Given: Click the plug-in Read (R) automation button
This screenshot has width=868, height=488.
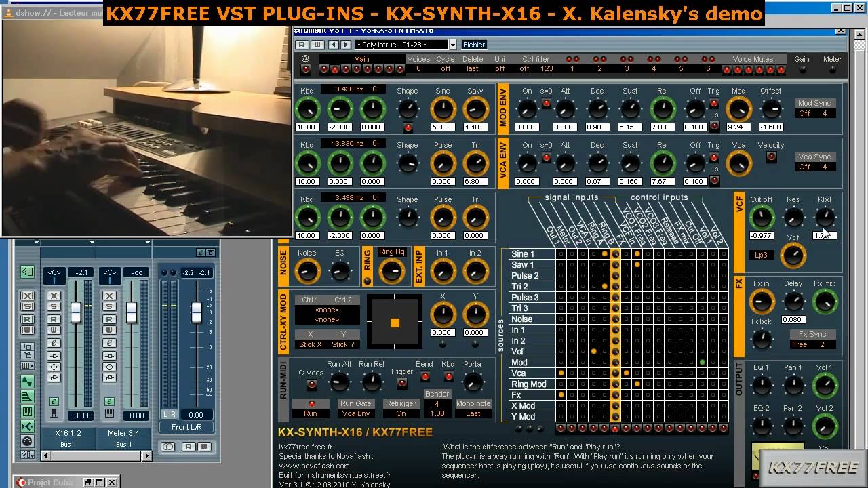Looking at the screenshot, I should coord(303,45).
